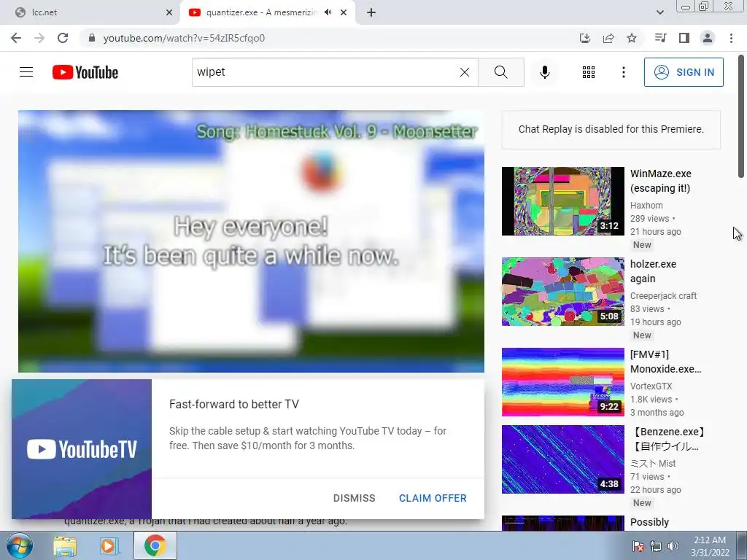Clear the search box text
Viewport: 747px width, 560px height.
465,72
